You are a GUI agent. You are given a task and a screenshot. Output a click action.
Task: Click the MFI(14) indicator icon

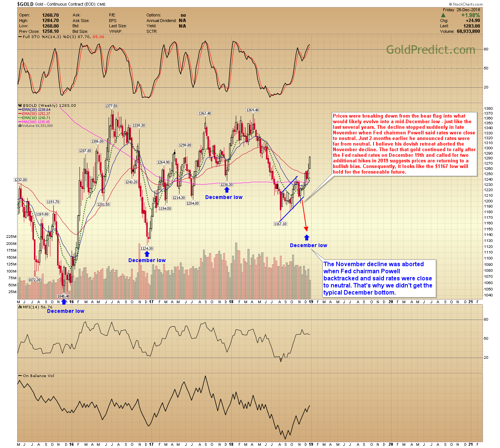tap(20, 307)
